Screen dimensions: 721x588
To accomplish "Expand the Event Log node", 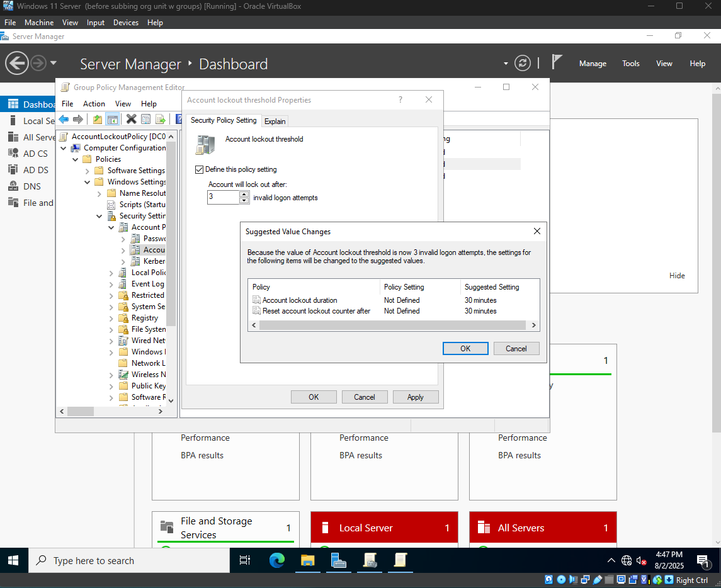I will 111,284.
